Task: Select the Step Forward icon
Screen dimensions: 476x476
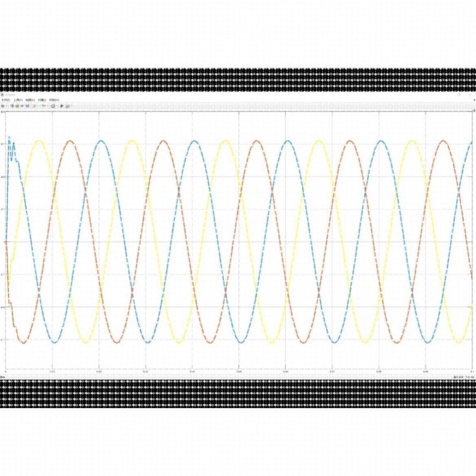Action: pos(22,106)
